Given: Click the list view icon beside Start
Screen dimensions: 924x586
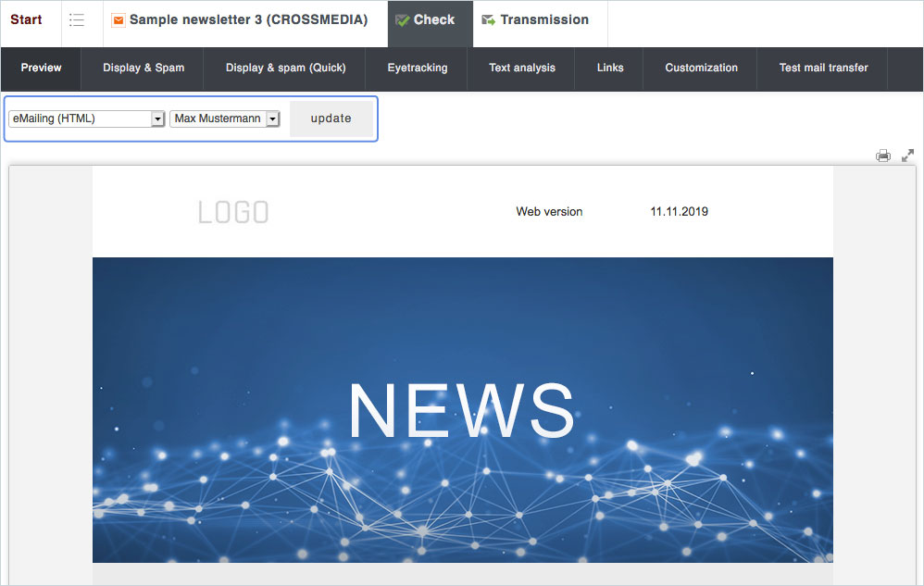Looking at the screenshot, I should click(x=77, y=20).
